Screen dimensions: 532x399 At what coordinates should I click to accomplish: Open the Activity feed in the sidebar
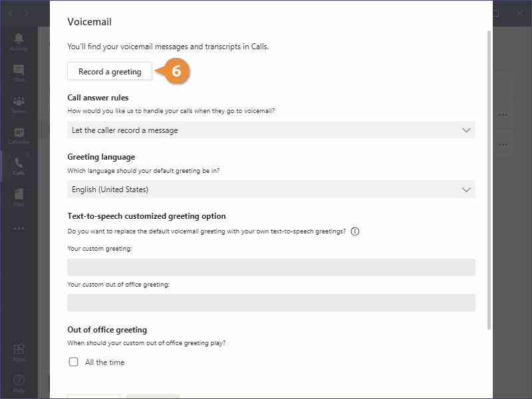pos(19,42)
